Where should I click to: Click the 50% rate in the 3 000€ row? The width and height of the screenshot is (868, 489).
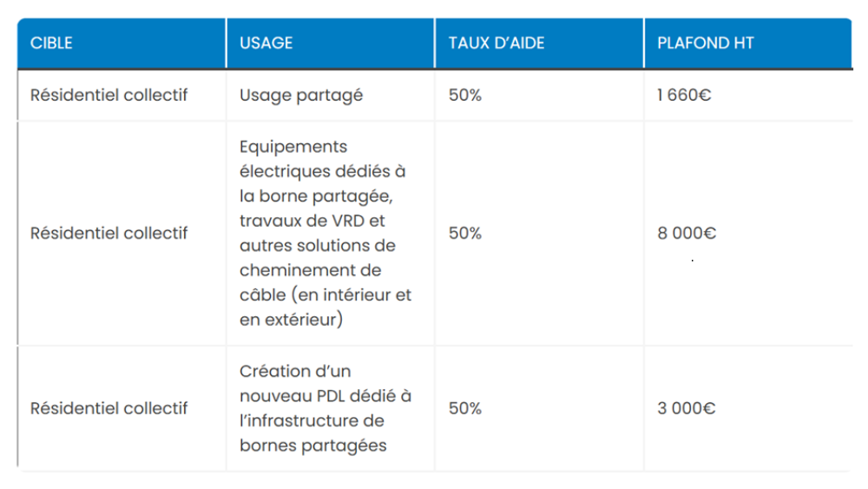tap(464, 408)
